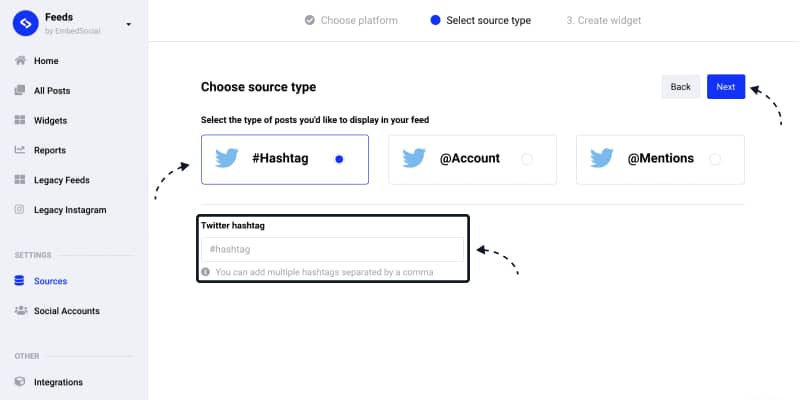
Task: Click the Back button
Action: (x=681, y=87)
